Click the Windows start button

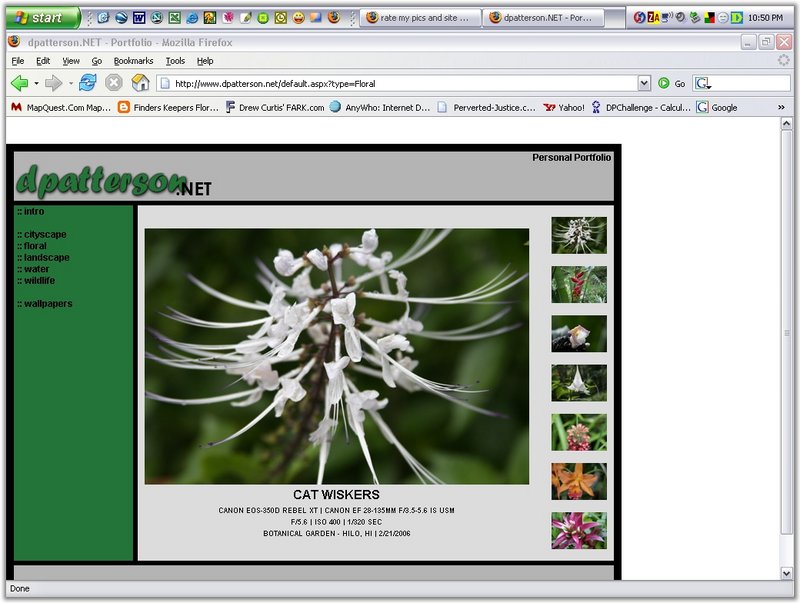coord(43,18)
